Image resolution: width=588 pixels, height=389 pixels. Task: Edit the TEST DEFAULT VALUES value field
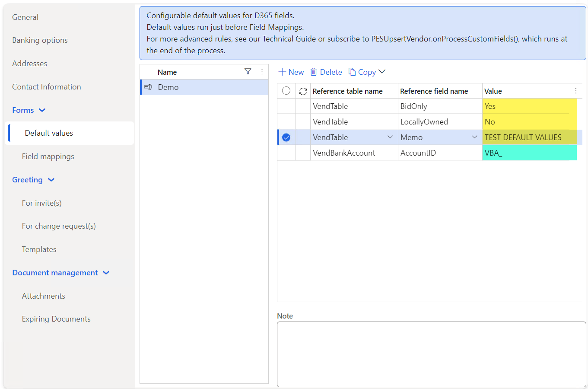tap(530, 137)
